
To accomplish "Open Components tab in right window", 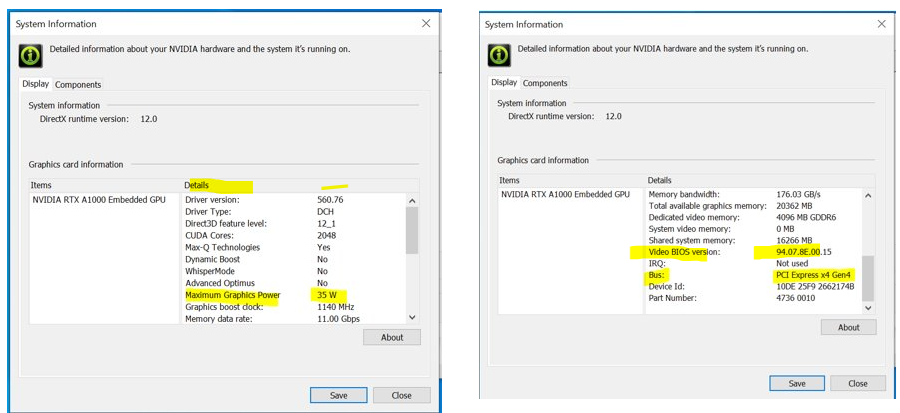I will (x=545, y=83).
